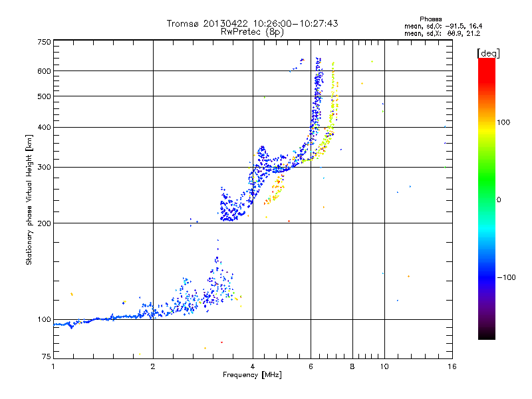532x399 pixels.
Task: Click the phase colorbar gradient
Action: [x=487, y=198]
